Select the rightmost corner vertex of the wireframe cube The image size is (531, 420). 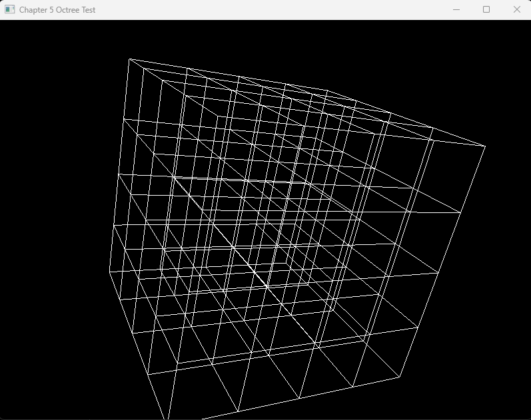pos(485,146)
